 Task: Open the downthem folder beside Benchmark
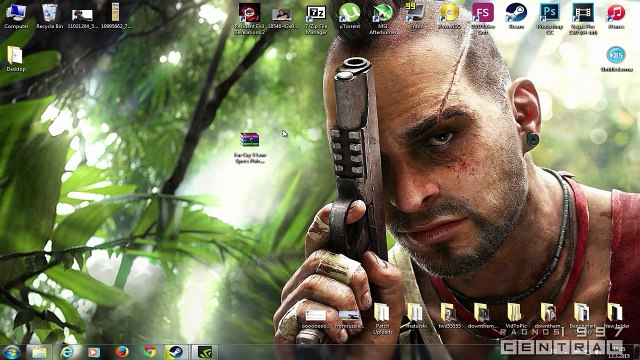coord(548,316)
